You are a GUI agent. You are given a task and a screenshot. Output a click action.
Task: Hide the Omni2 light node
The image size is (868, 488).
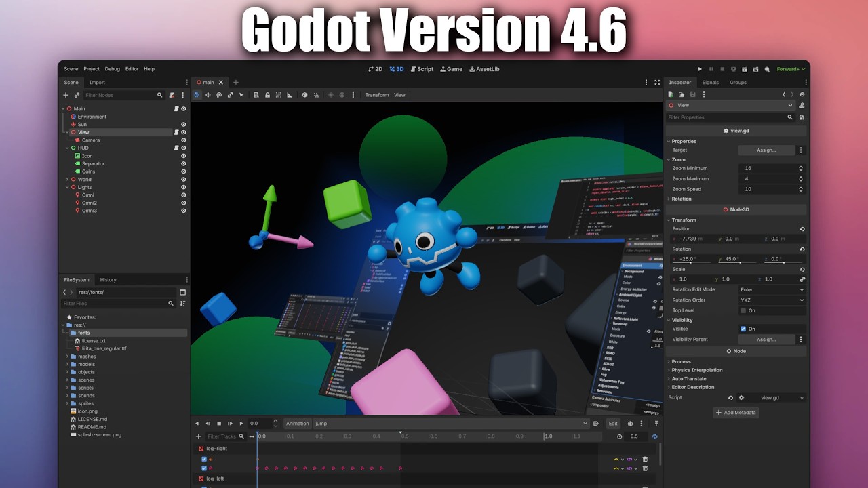[x=183, y=203]
